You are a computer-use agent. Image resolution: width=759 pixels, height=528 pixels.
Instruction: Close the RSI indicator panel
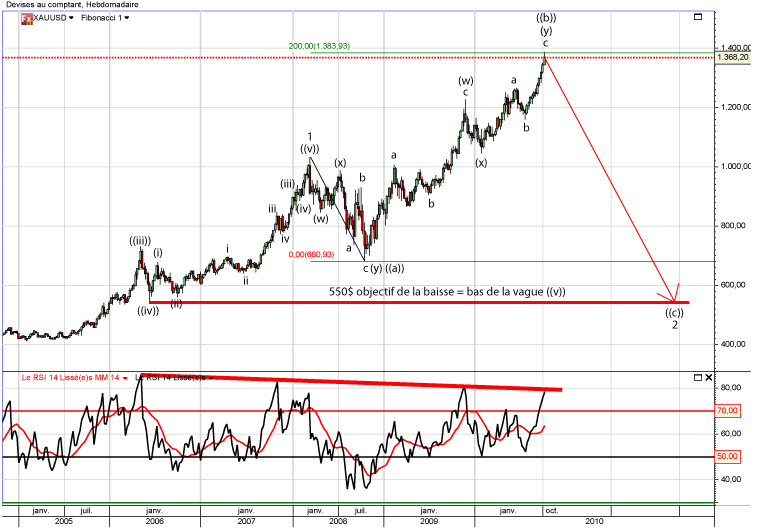(x=709, y=377)
